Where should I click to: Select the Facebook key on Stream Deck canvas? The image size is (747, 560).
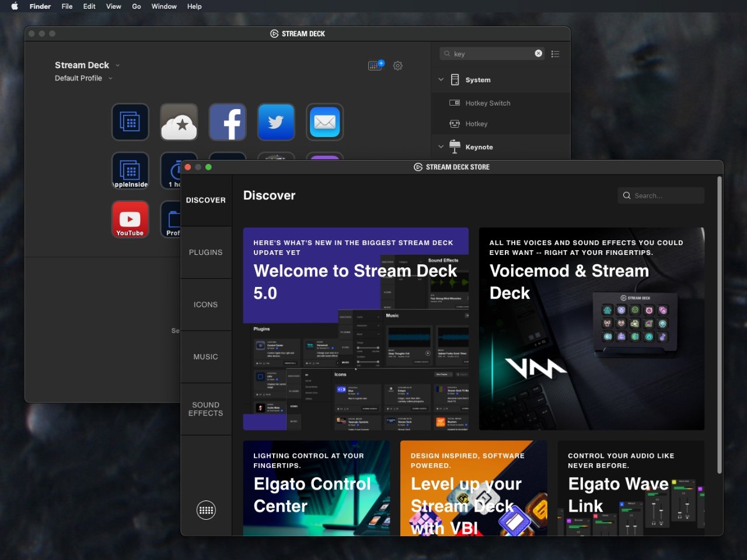coord(228,122)
